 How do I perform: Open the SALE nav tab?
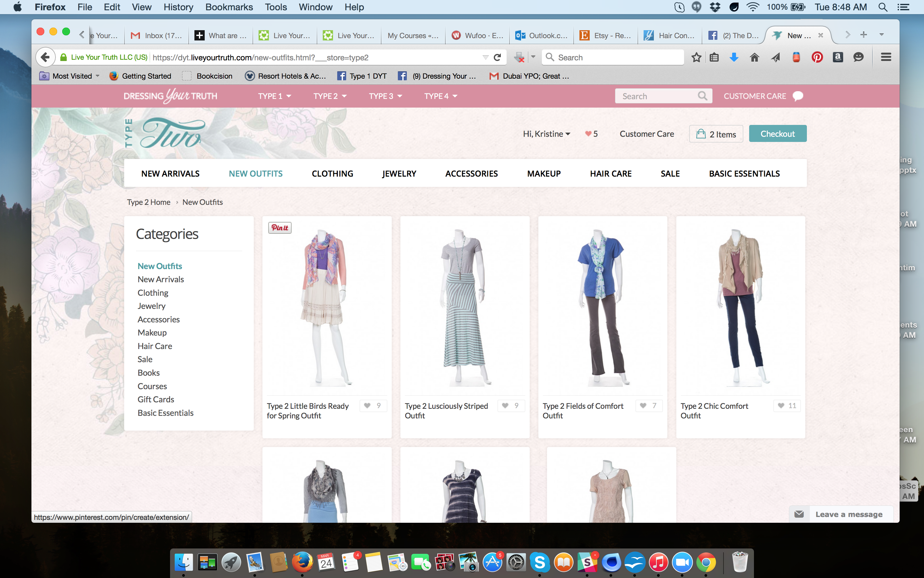coord(670,173)
